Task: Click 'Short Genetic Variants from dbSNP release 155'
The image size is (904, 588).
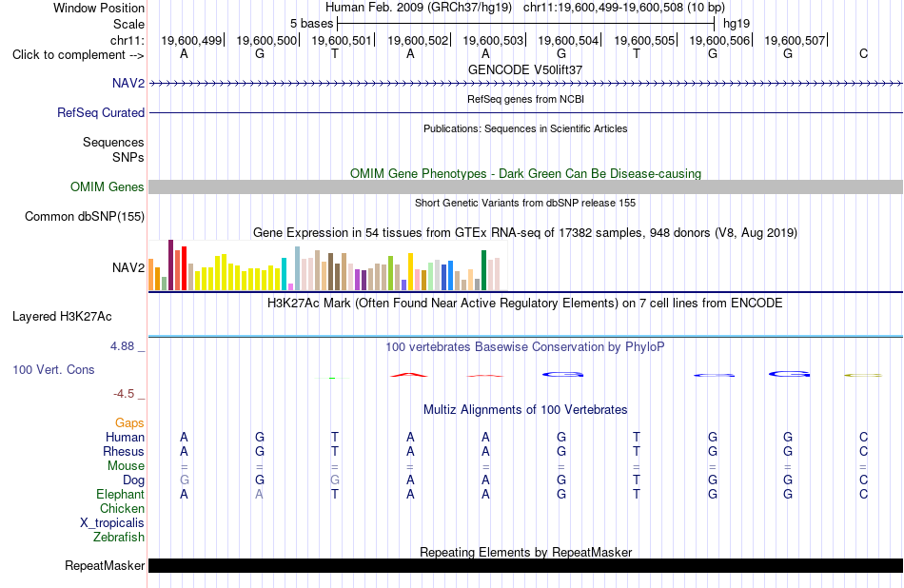Action: pyautogui.click(x=525, y=203)
